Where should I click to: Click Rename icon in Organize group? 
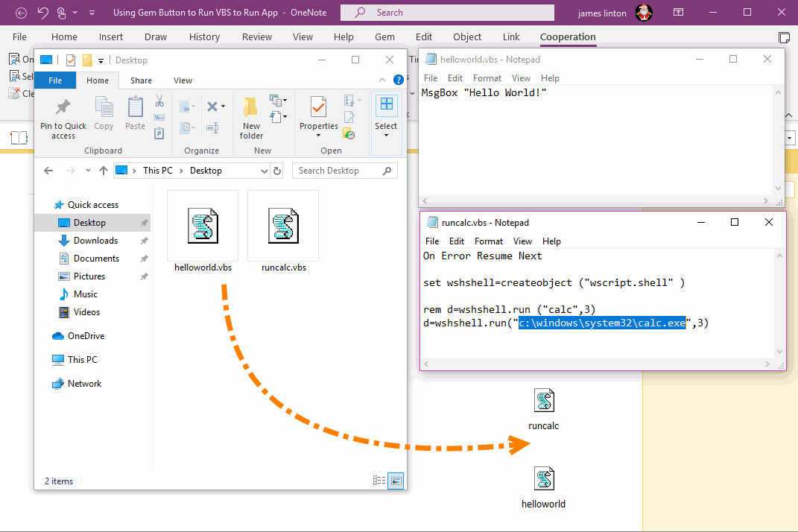213,127
